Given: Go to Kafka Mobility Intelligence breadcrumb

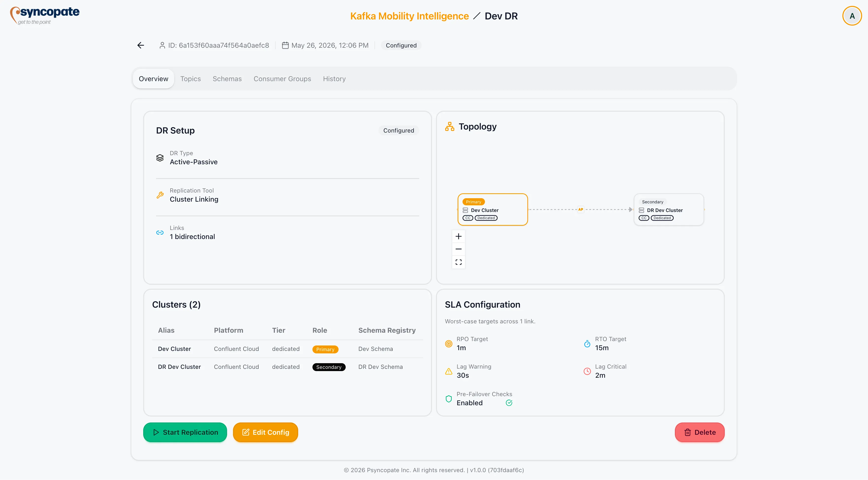Looking at the screenshot, I should coord(409,16).
